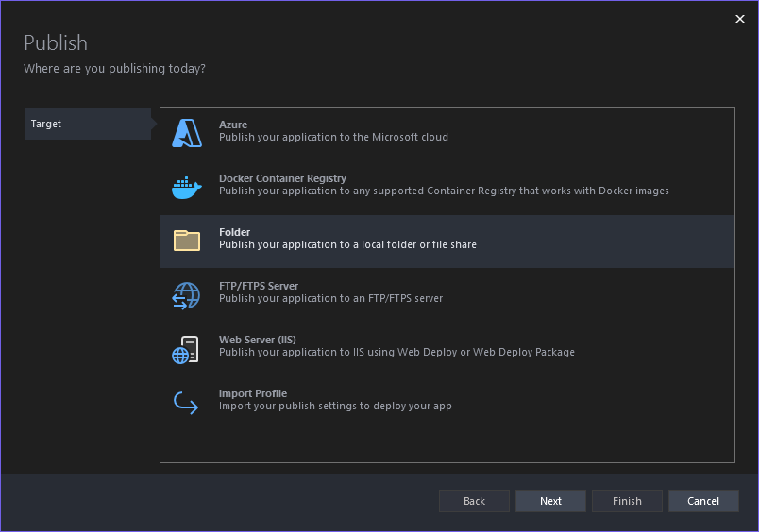Click the Finish button
The width and height of the screenshot is (759, 532).
628,501
